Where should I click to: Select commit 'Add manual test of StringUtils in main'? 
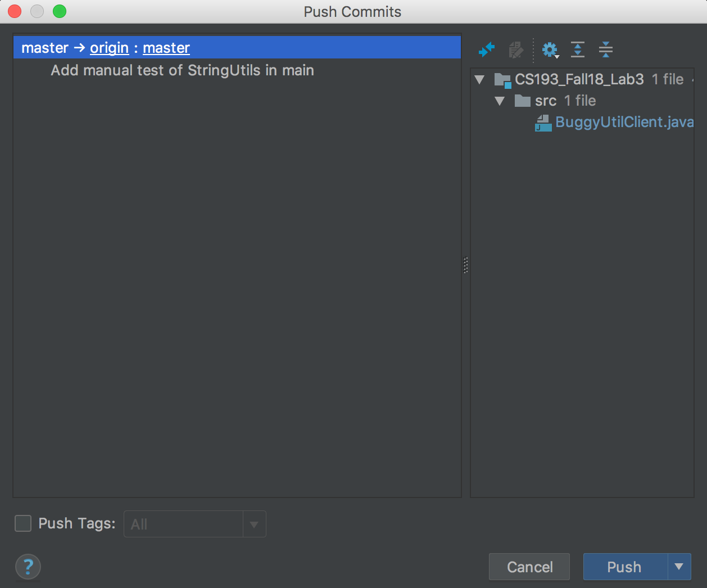coord(182,70)
